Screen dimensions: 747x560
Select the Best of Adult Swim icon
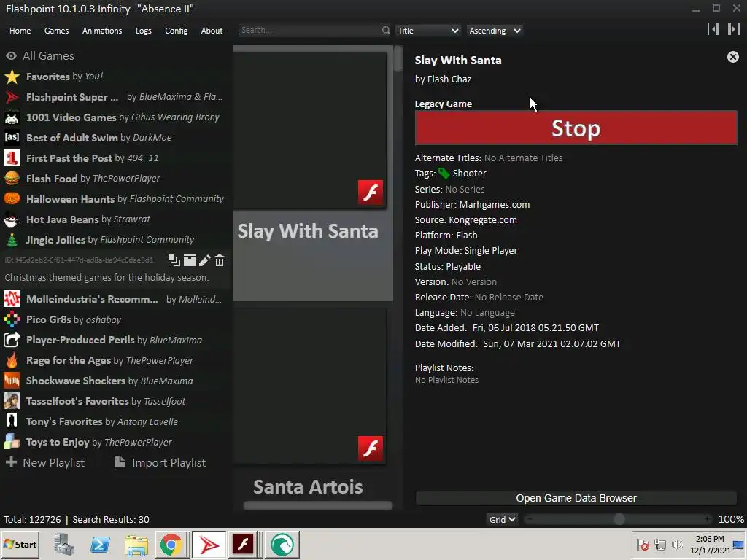coord(12,138)
